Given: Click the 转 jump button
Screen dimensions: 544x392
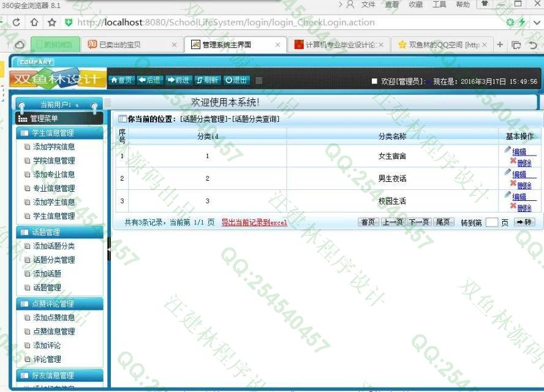Looking at the screenshot, I should (524, 222).
